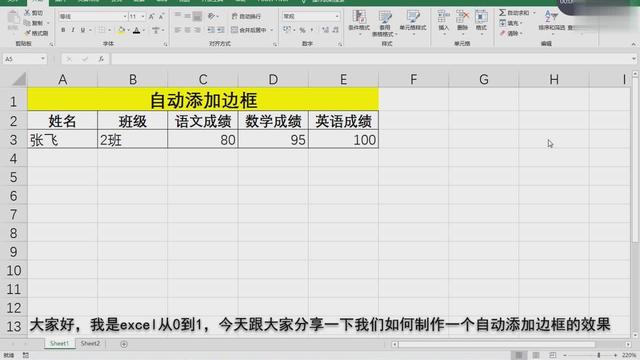Click the insert function fx button

(x=101, y=59)
